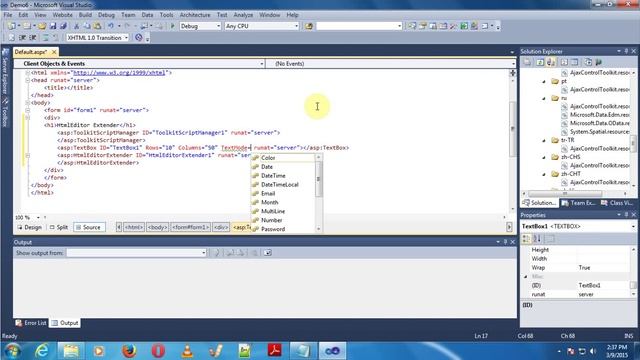Viewport: 640px width, 360px height.
Task: Open the Debug menu
Action: coord(106,15)
